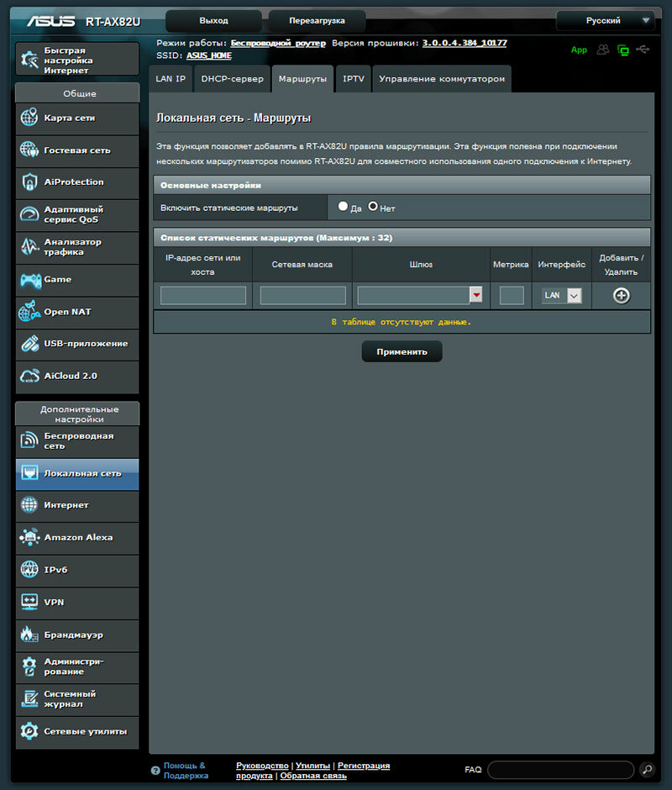This screenshot has height=790, width=672.
Task: Open the language dropdown 'Русский'
Action: [x=605, y=21]
